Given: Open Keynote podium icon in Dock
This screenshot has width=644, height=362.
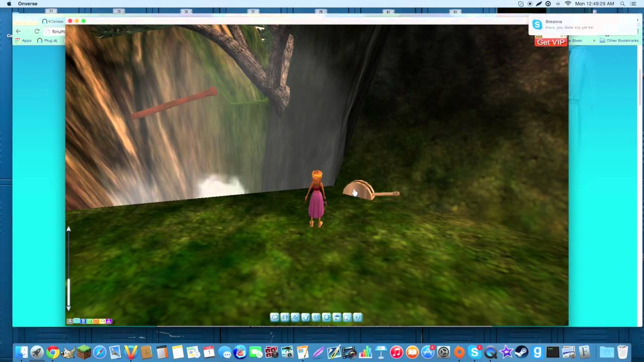Looking at the screenshot, I should [381, 352].
